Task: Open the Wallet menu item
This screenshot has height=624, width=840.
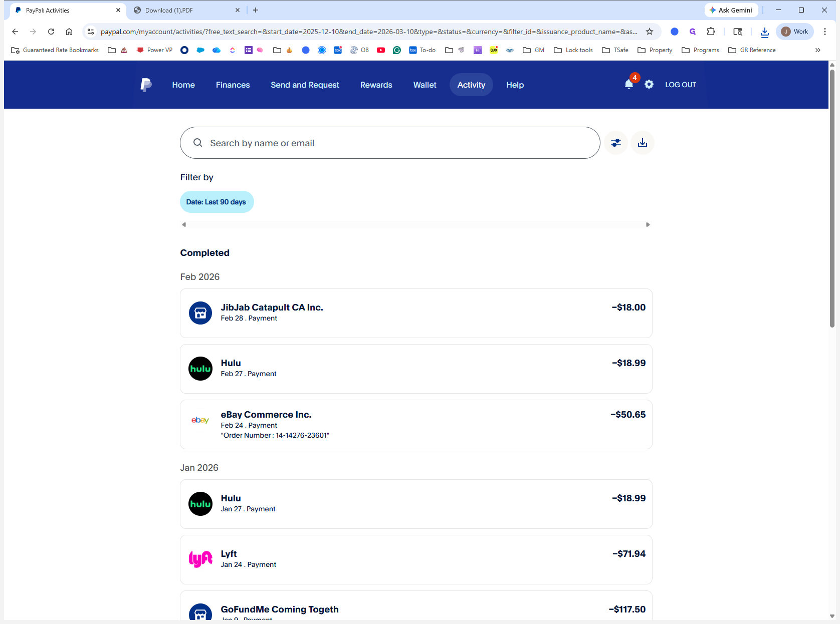Action: coord(425,85)
